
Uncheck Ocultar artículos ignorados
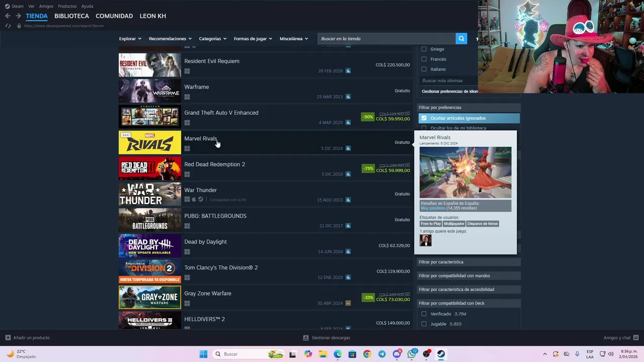(x=424, y=118)
